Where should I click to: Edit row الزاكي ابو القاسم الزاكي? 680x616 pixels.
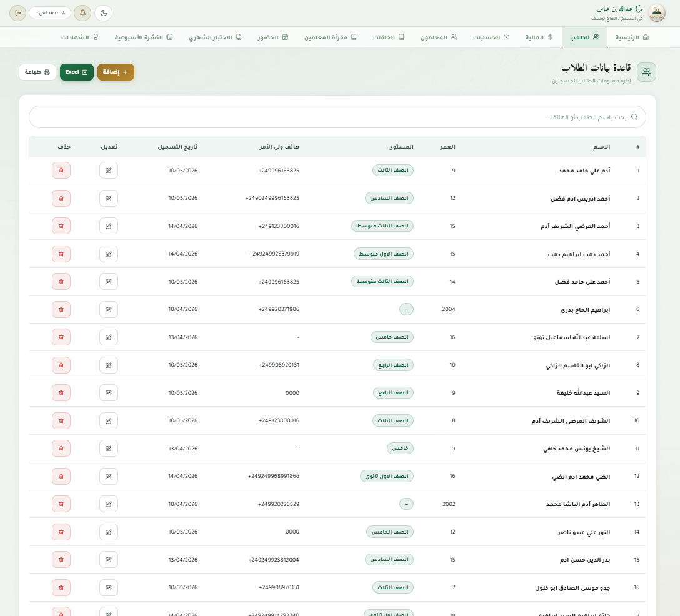click(x=108, y=365)
